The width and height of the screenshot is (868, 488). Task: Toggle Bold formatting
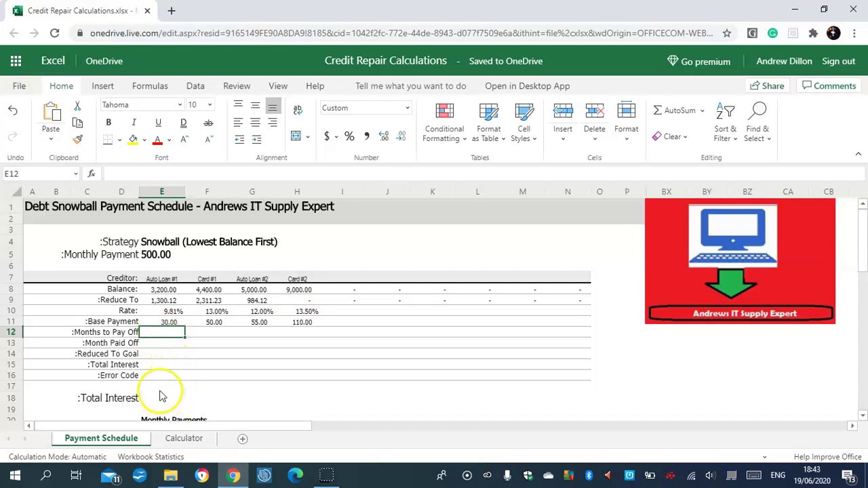(108, 123)
